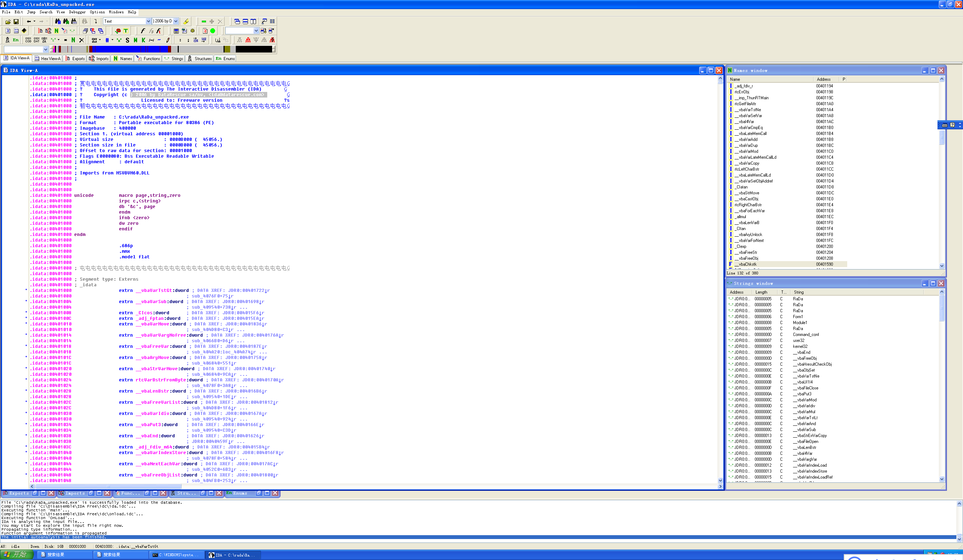Image resolution: width=963 pixels, height=560 pixels.
Task: Click the black 'f' function icon
Action: pos(143,31)
